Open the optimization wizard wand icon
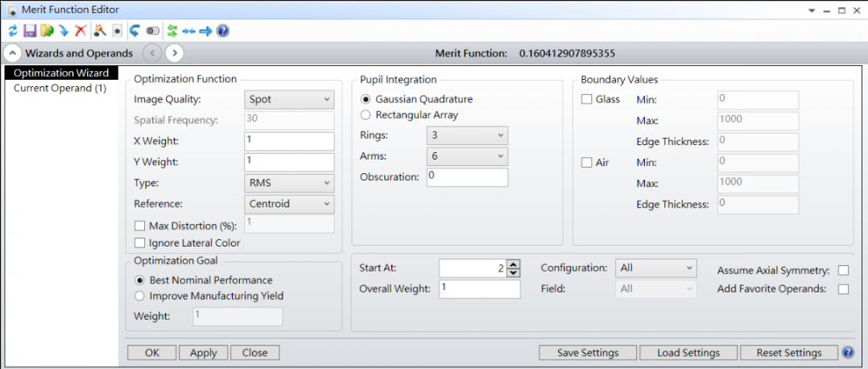This screenshot has height=369, width=868. coord(100,31)
